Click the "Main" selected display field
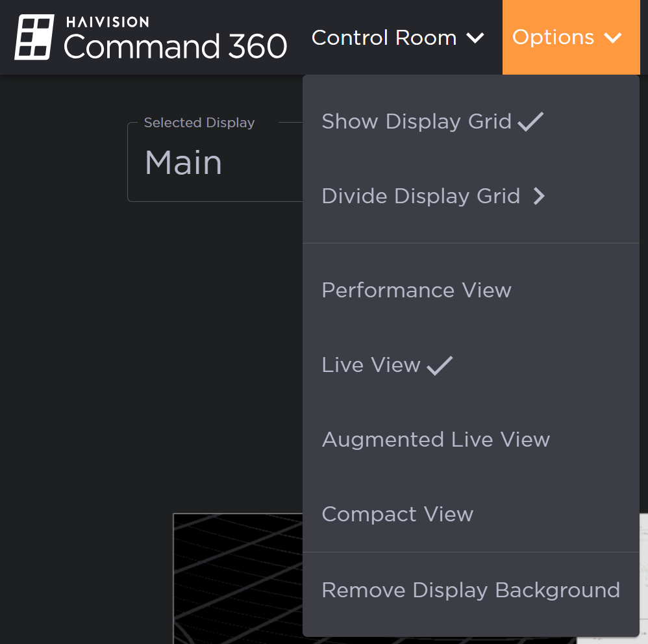This screenshot has width=648, height=644. [183, 163]
